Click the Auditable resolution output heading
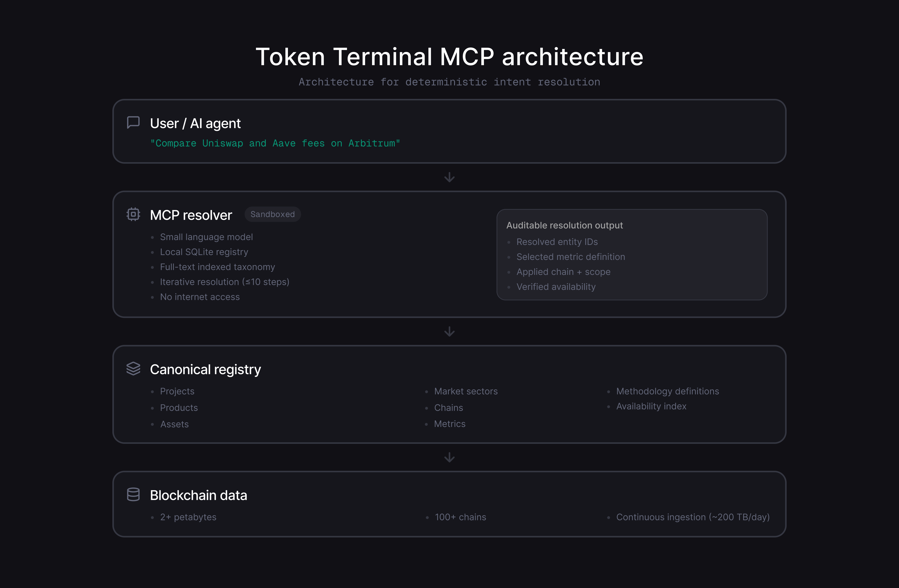Viewport: 899px width, 588px height. (x=564, y=225)
